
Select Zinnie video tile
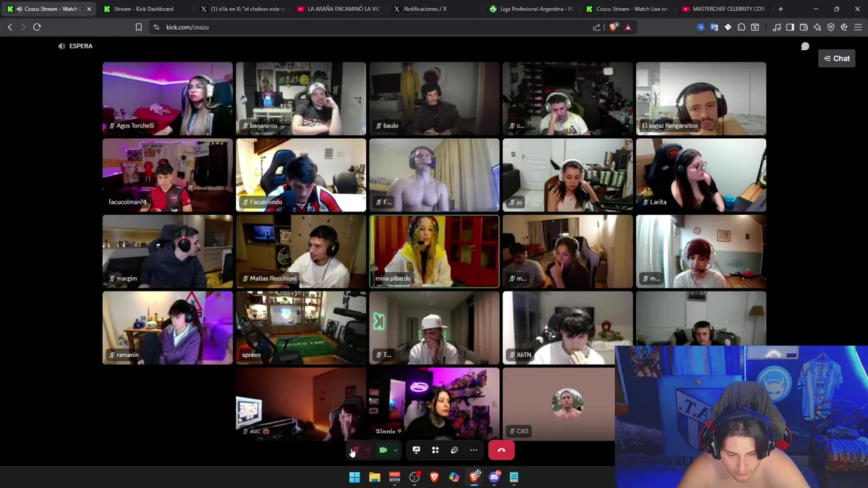tap(434, 405)
